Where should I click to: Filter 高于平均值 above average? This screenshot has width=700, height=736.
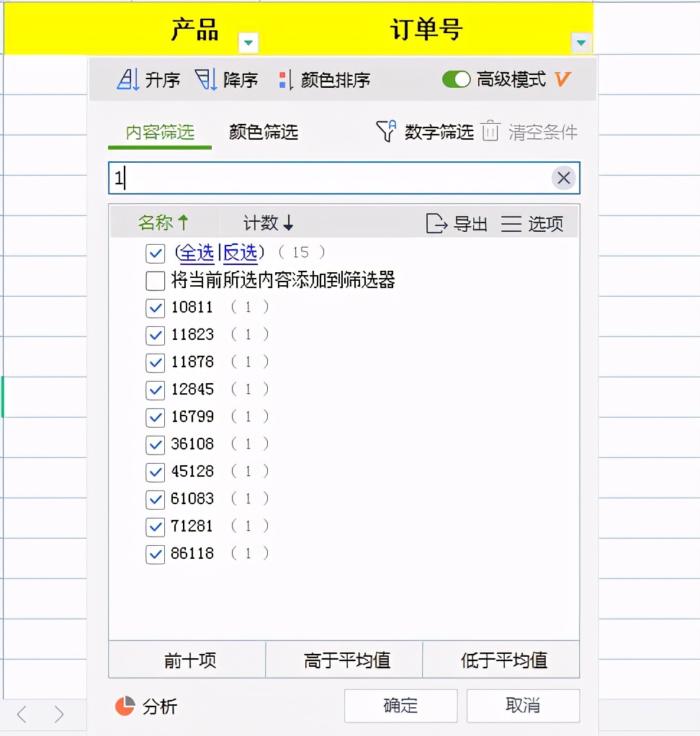point(344,660)
